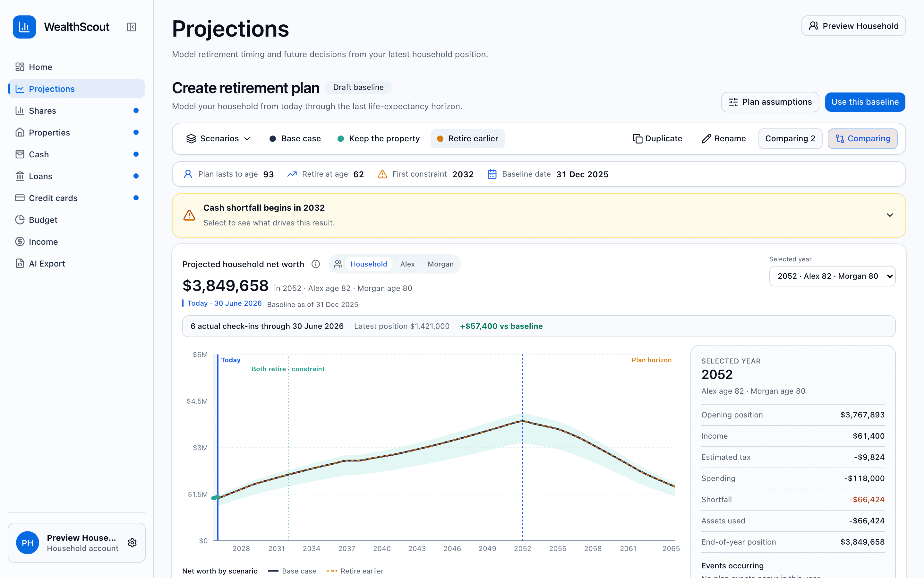Viewport: 924px width, 578px height.
Task: Click the Shares bar chart icon
Action: pyautogui.click(x=20, y=110)
